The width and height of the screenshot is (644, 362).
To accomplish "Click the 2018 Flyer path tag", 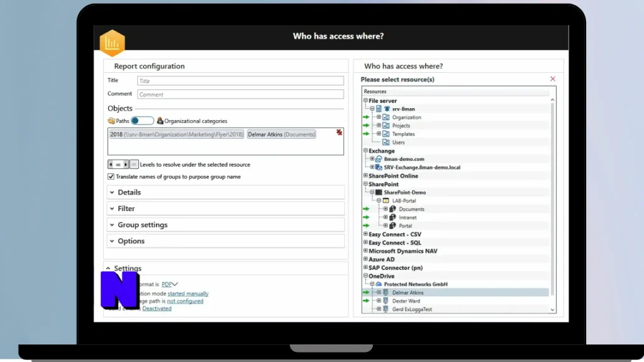I will click(x=177, y=134).
